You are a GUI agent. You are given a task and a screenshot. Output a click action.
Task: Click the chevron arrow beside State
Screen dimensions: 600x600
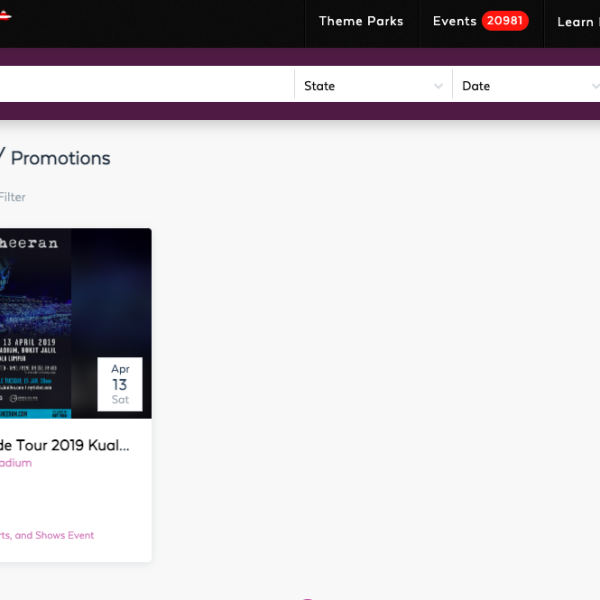(x=438, y=86)
